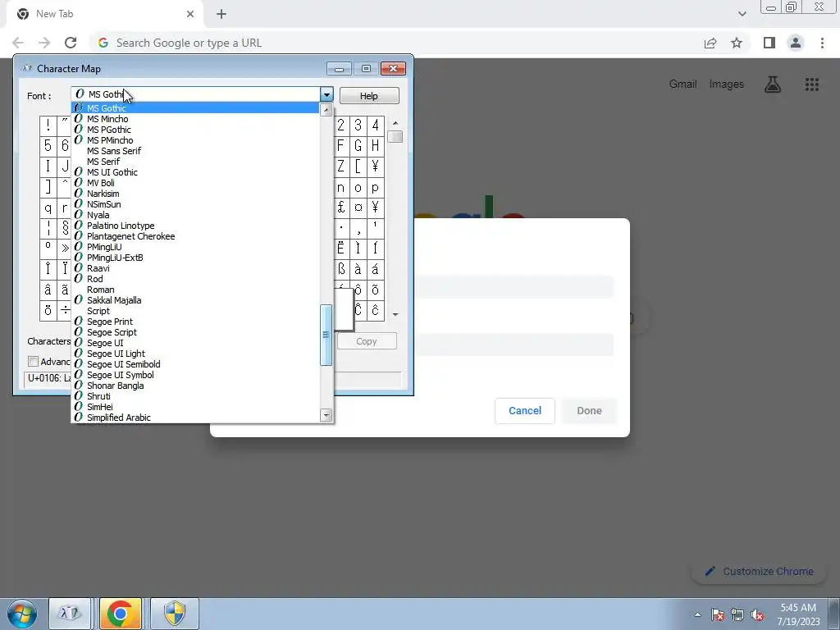Open Windows Start menu
Viewport: 840px width, 630px height.
click(22, 614)
